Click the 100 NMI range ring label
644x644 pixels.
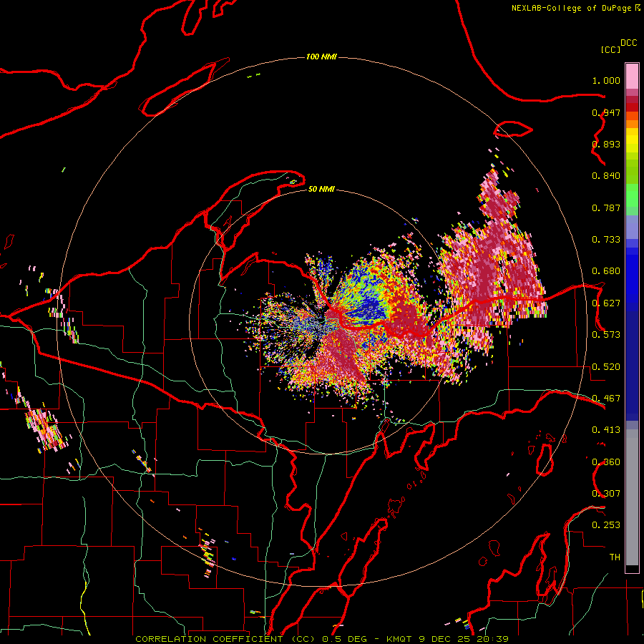pos(321,57)
